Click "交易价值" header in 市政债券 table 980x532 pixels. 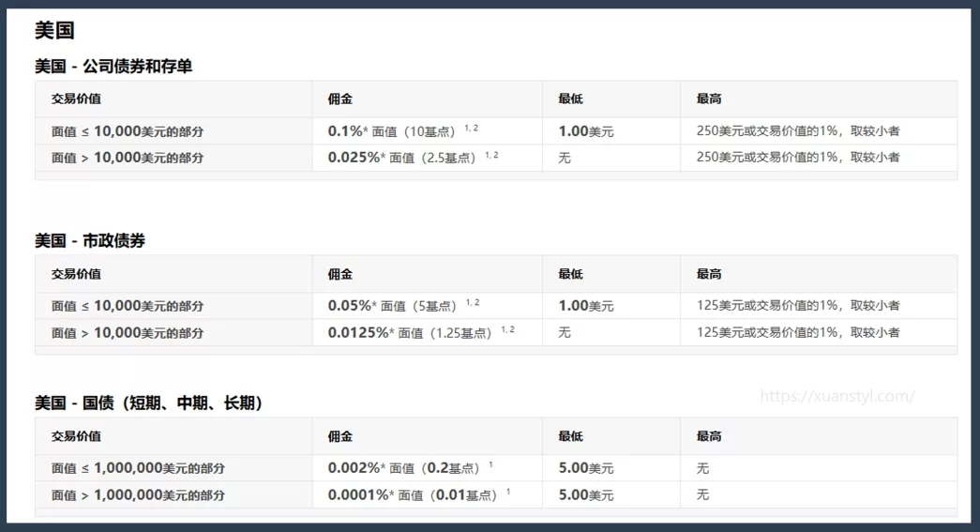76,274
